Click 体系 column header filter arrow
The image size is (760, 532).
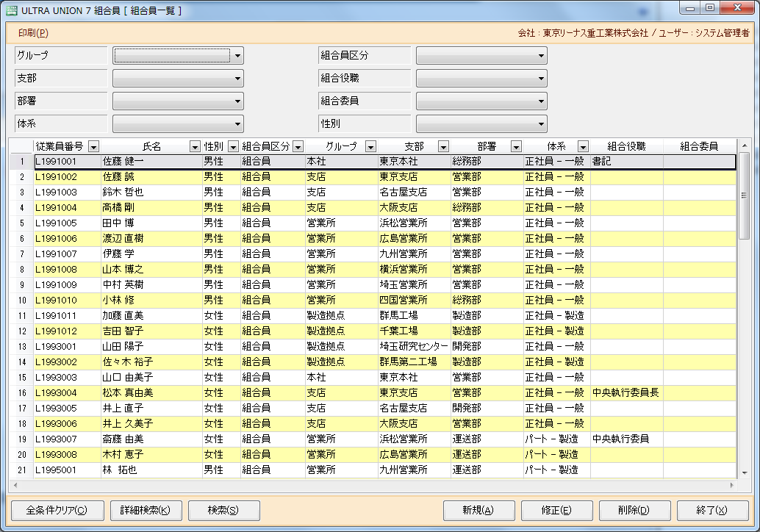[x=583, y=146]
